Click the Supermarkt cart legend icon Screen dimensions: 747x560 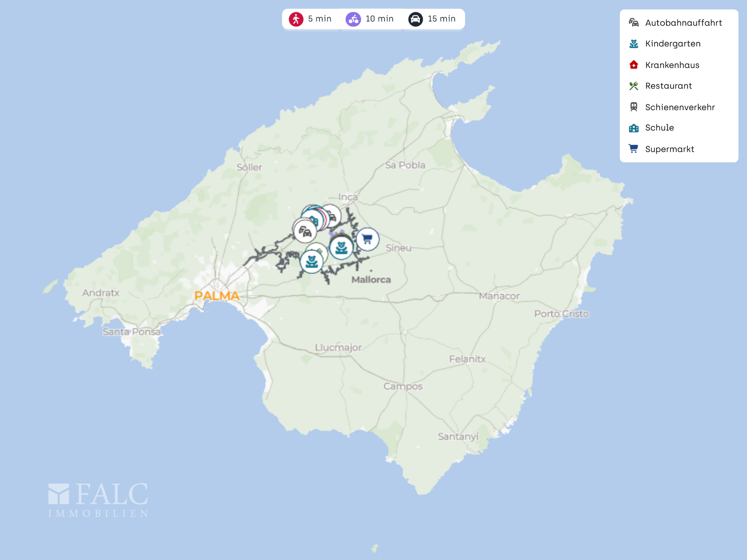point(633,149)
